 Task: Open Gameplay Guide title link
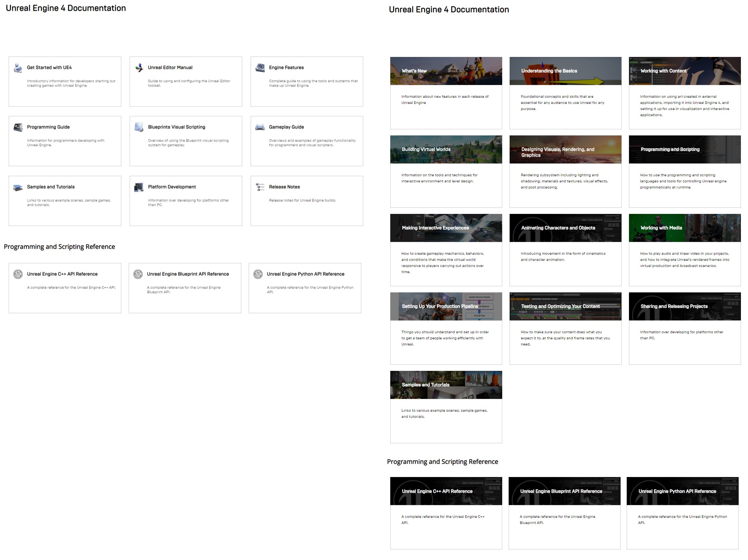pos(286,127)
